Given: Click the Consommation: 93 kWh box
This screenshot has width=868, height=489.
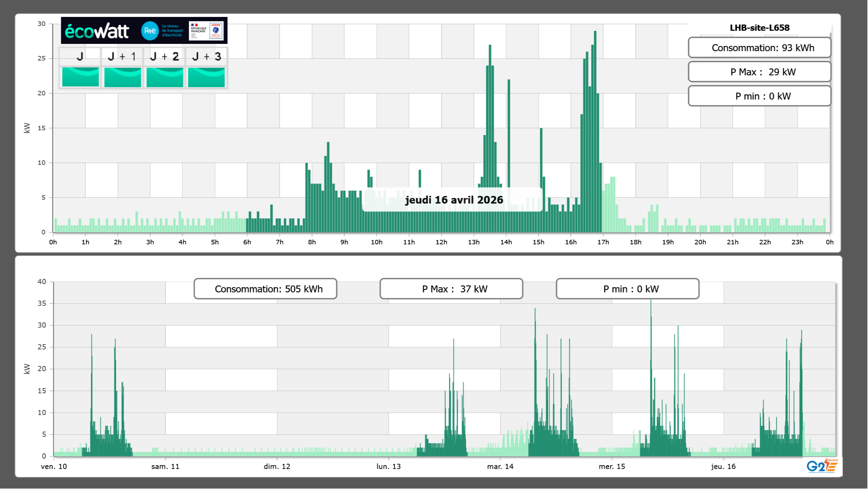Looking at the screenshot, I should pyautogui.click(x=759, y=48).
